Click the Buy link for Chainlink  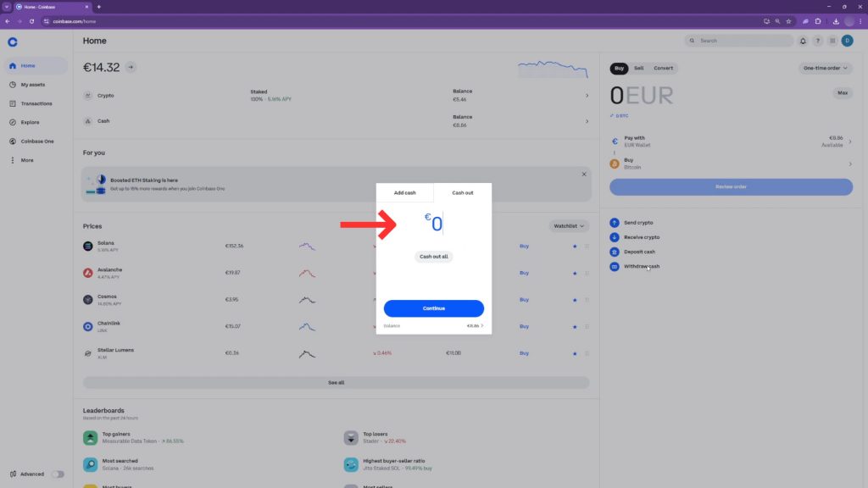(524, 326)
